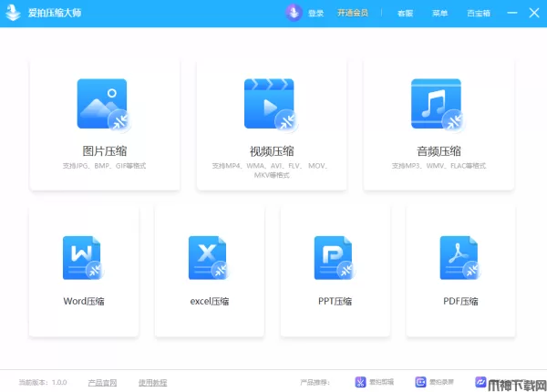547x392 pixels.
Task: Click 开通会员 to open membership
Action: click(352, 13)
